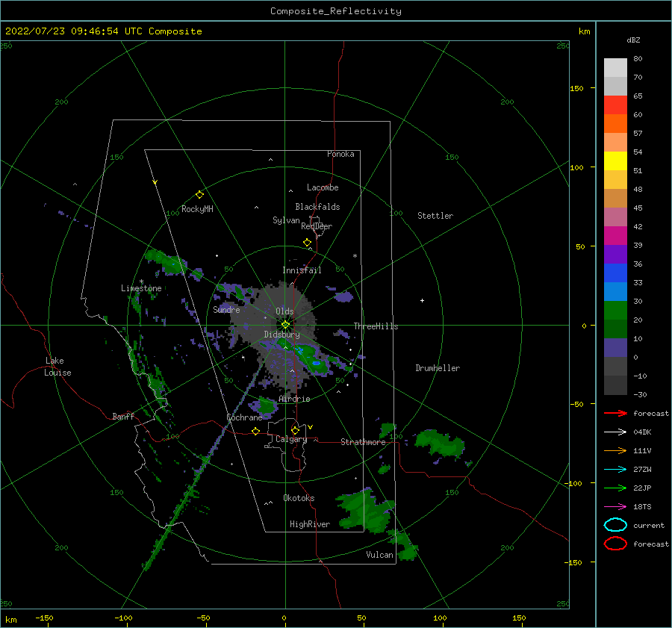Select the cyan 27ZW arrow icon

point(615,470)
